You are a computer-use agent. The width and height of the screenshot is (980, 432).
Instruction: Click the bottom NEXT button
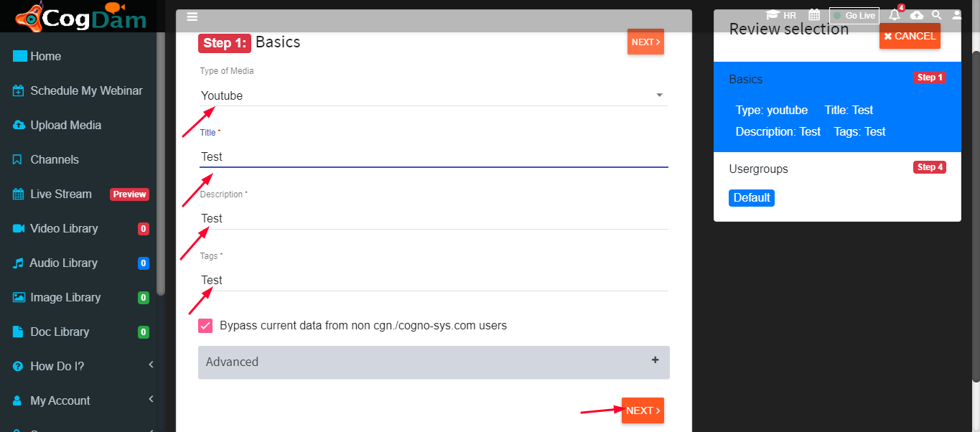[x=643, y=410]
